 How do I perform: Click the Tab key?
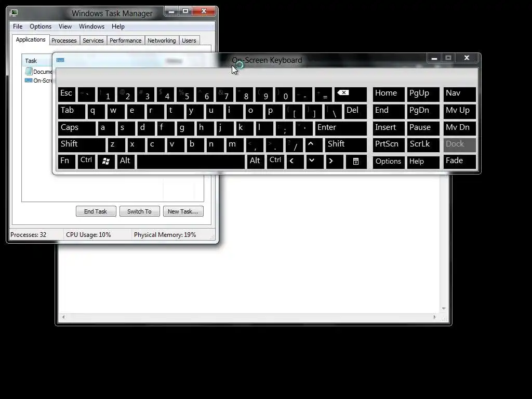(x=72, y=111)
